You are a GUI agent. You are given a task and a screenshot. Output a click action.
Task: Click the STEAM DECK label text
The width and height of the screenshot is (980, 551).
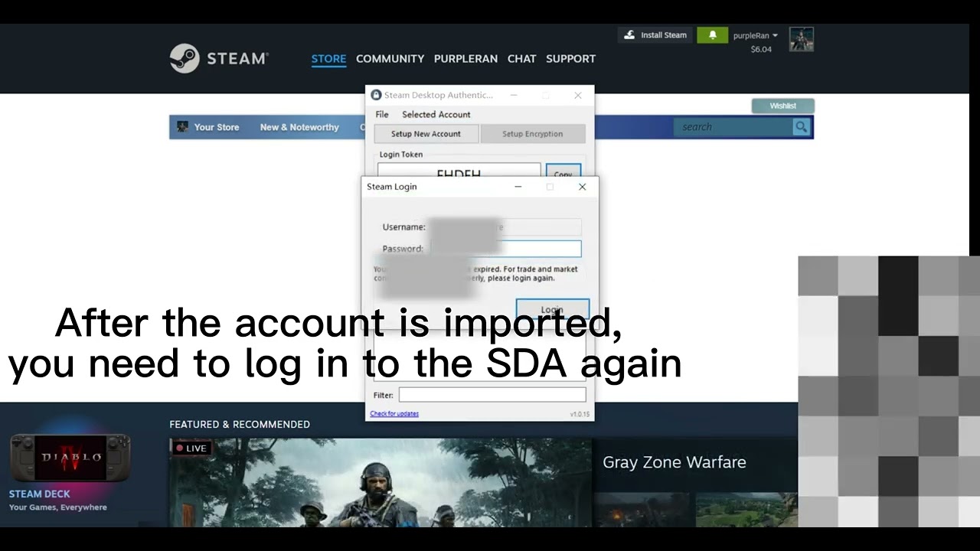39,494
